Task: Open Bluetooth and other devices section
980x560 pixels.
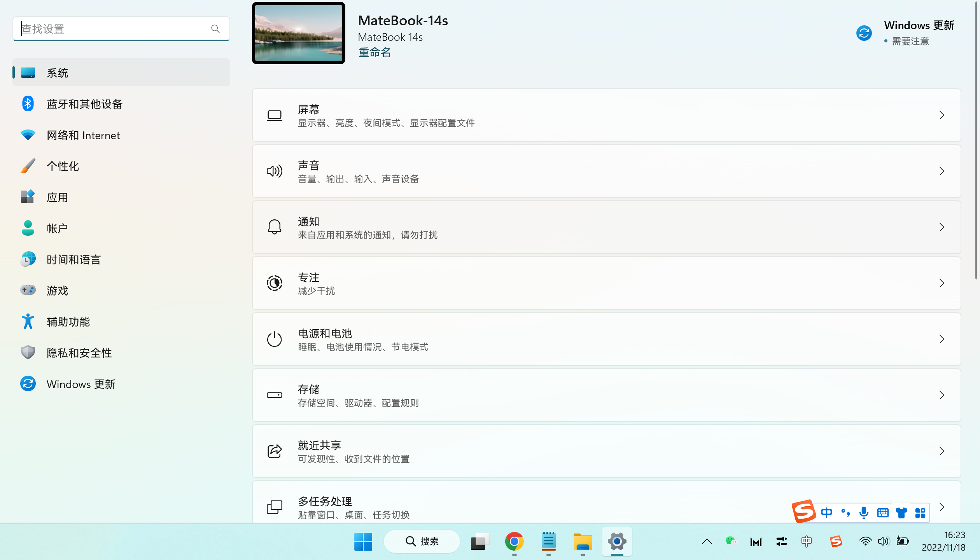Action: coord(84,104)
